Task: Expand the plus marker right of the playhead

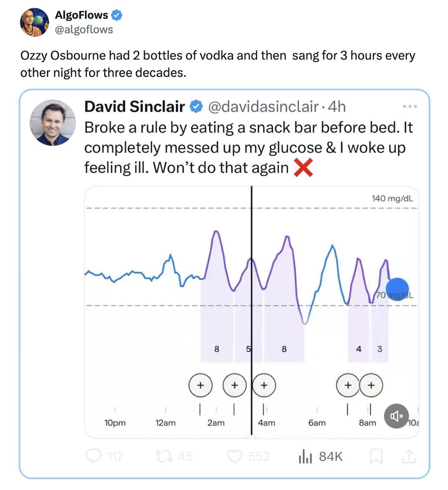Action: coord(263,385)
